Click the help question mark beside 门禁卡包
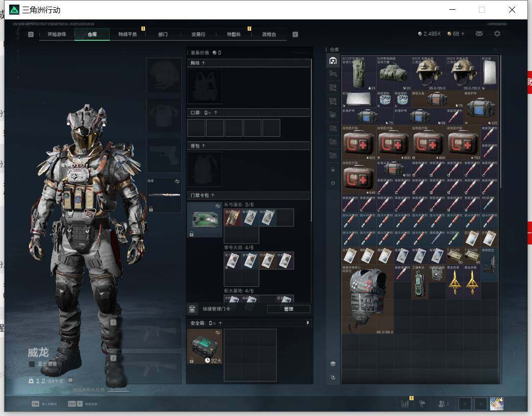The height and width of the screenshot is (416, 532). 212,195
